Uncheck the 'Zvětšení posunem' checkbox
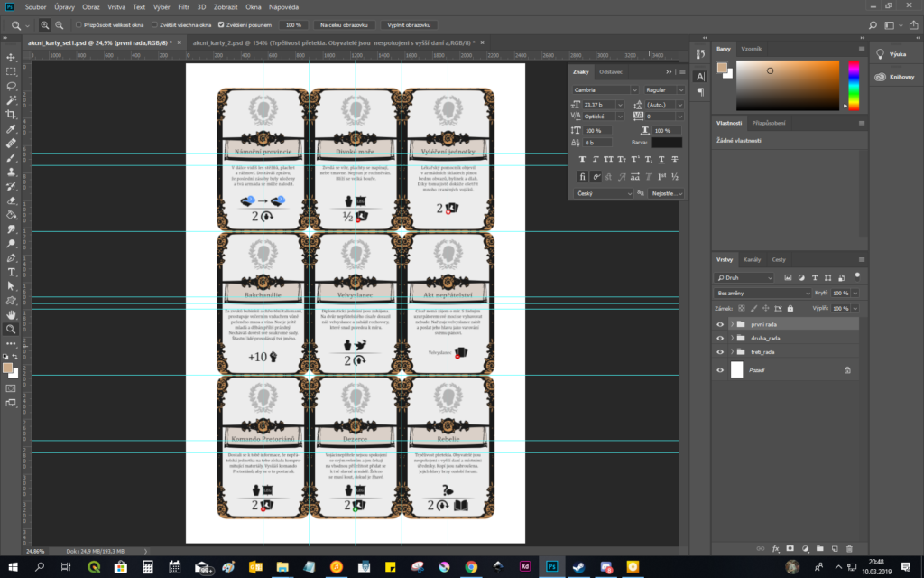 click(222, 25)
